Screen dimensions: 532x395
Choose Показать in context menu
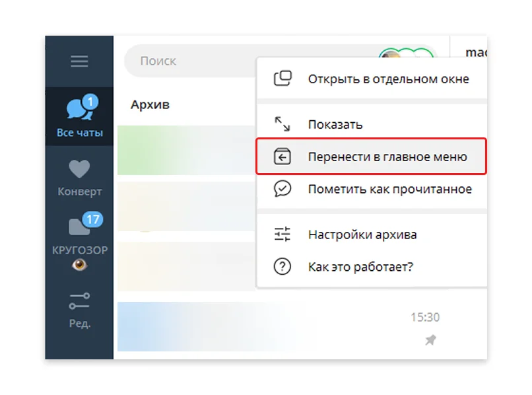(372, 124)
